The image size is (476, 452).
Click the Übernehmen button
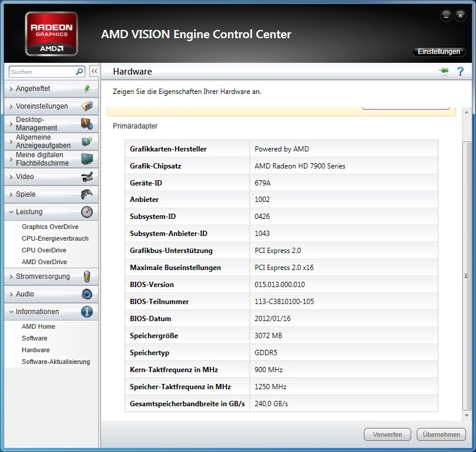pyautogui.click(x=441, y=435)
